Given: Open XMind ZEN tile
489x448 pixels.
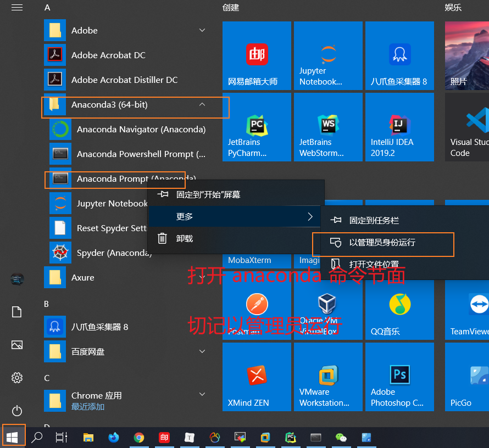Looking at the screenshot, I should tap(257, 377).
